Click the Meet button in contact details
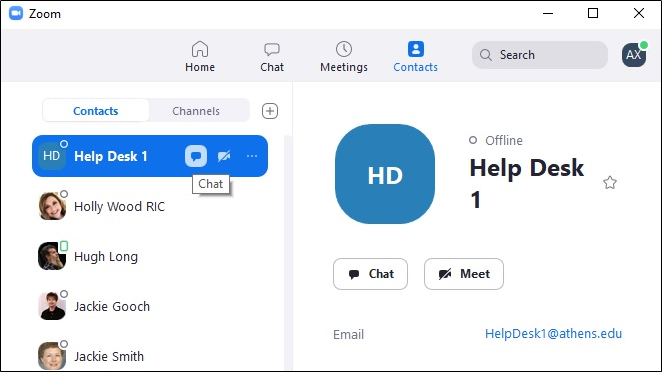Image resolution: width=662 pixels, height=372 pixels. pos(464,274)
